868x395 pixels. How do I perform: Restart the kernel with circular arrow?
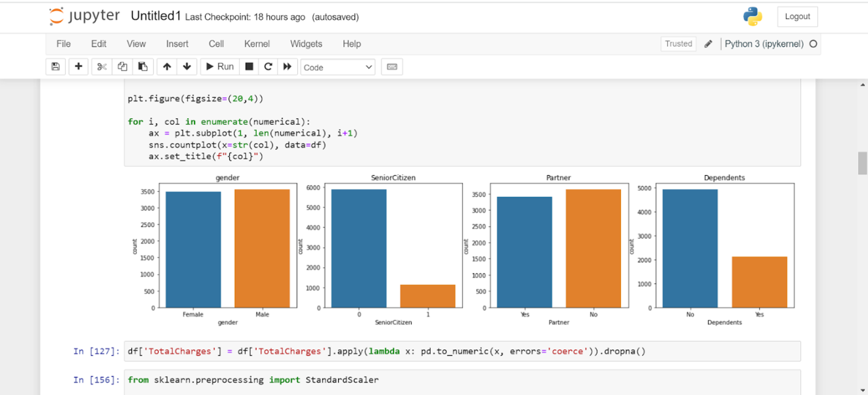coord(268,67)
